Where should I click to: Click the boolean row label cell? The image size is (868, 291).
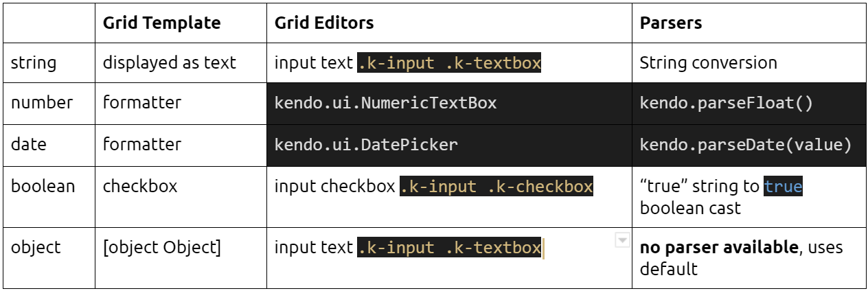[43, 186]
